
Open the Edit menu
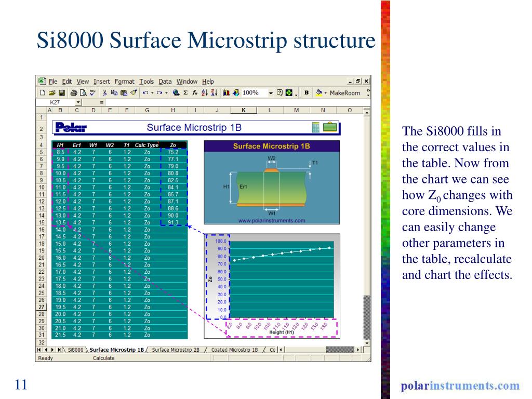pos(67,82)
